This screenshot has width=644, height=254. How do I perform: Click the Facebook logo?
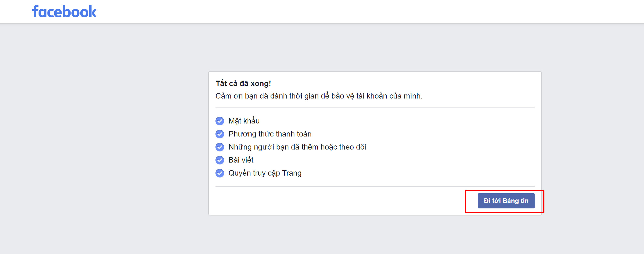point(64,12)
